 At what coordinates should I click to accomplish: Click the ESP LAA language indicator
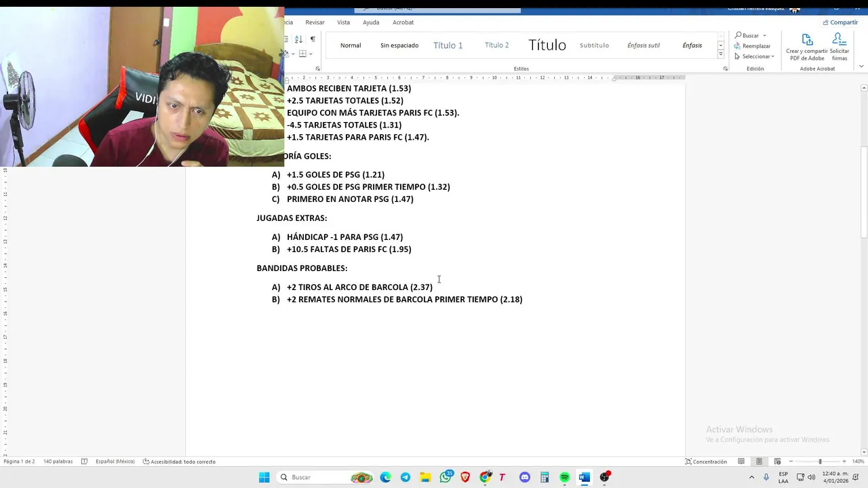(783, 477)
